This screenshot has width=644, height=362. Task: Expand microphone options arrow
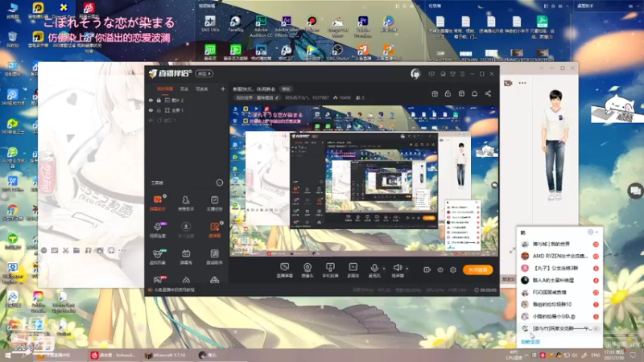tap(384, 269)
